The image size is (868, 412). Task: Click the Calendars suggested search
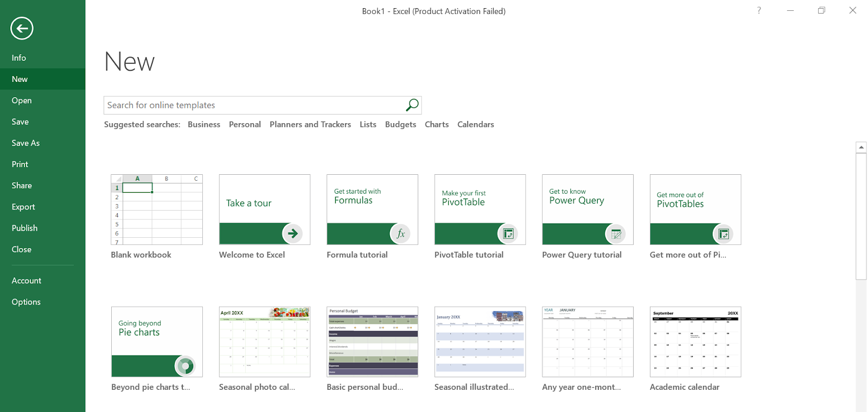point(476,124)
